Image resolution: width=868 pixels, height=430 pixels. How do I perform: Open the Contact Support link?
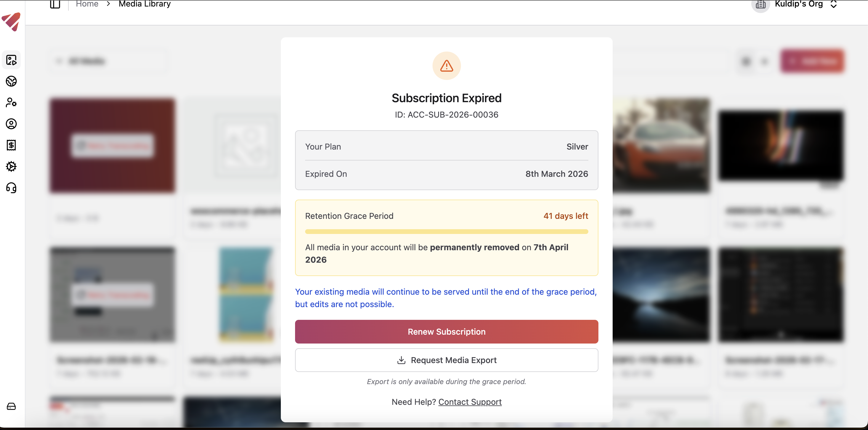coord(470,402)
